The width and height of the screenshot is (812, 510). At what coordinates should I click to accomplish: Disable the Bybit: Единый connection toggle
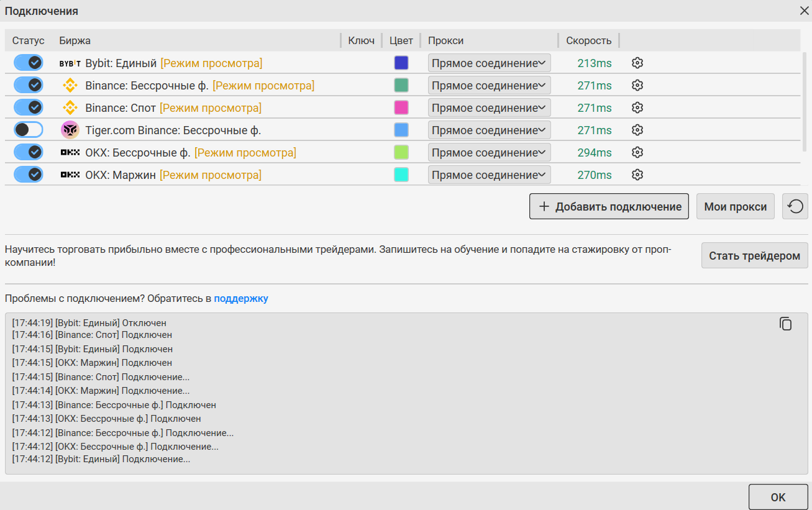[29, 63]
